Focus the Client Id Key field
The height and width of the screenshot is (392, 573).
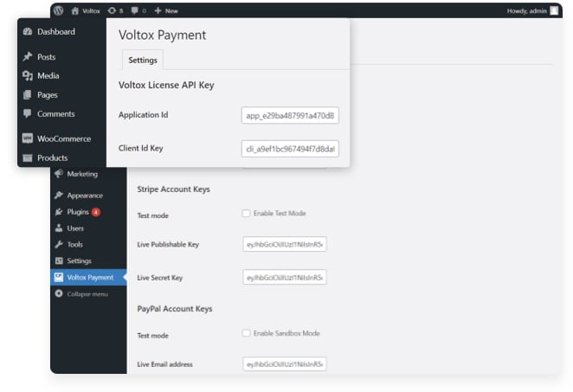click(290, 149)
